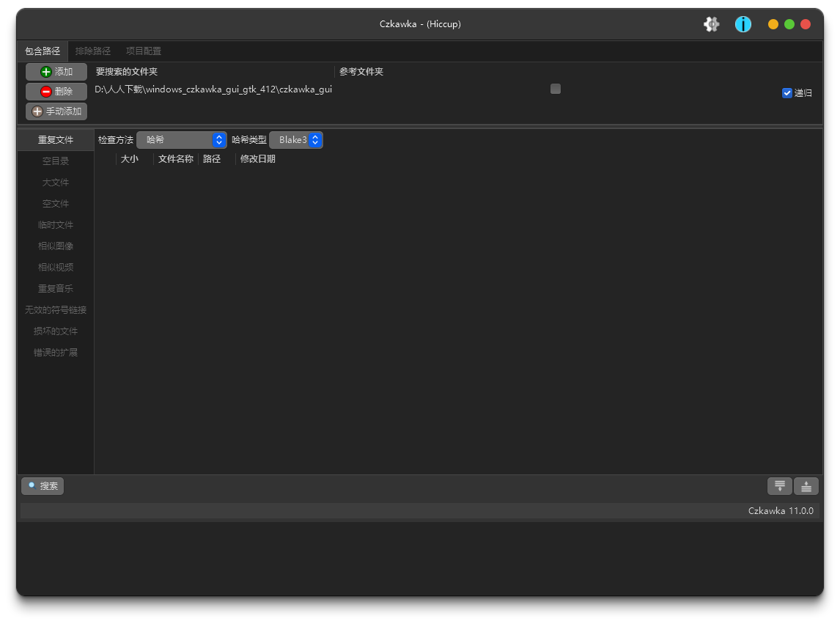Click the green plus 添加 button

coord(56,72)
